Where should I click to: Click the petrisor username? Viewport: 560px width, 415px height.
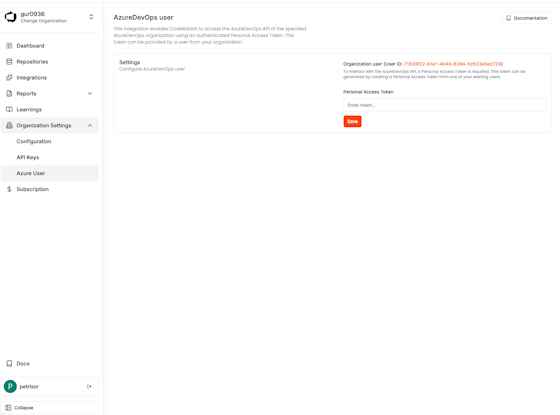29,386
